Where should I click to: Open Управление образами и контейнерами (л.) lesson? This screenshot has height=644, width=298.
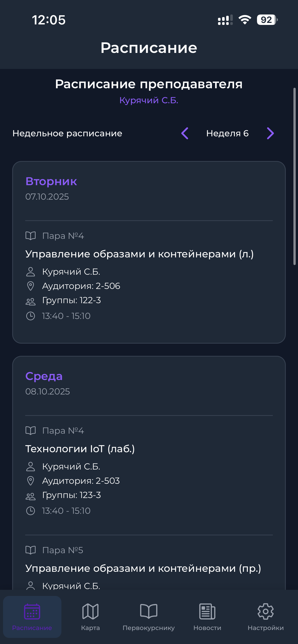click(139, 254)
